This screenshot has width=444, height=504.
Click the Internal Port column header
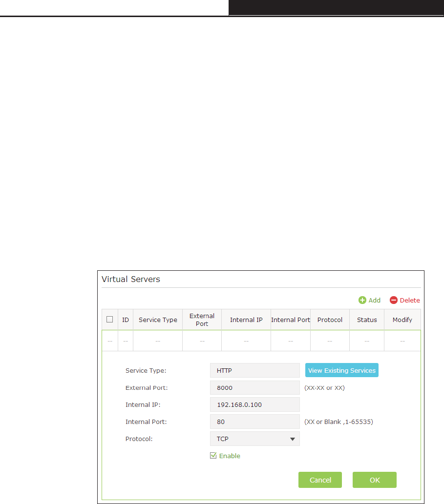291,320
